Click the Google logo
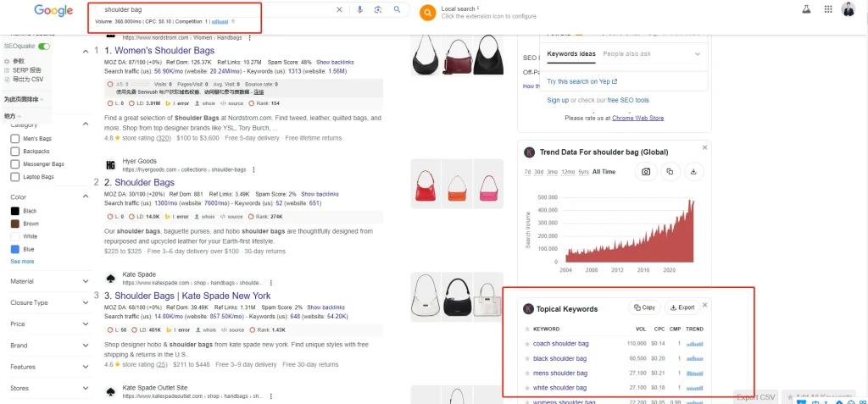868x404 pixels. [x=53, y=10]
